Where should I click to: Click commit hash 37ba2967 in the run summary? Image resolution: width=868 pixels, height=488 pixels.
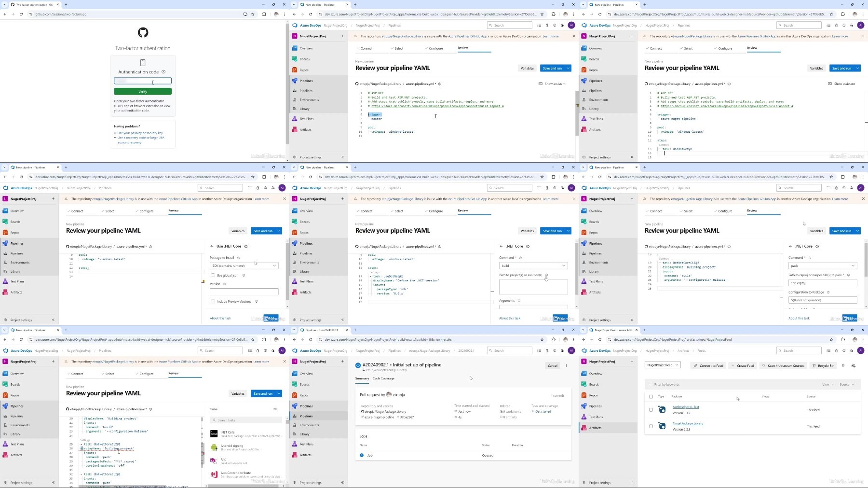[407, 417]
